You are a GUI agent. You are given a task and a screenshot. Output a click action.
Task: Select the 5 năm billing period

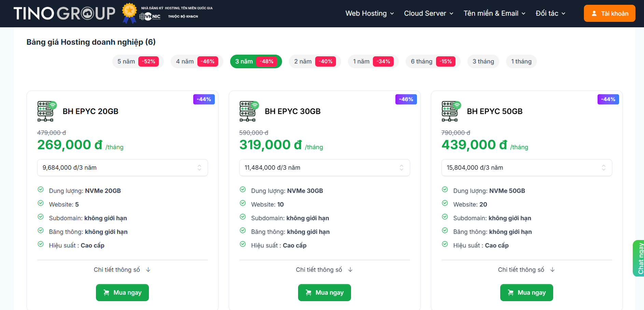pos(138,61)
